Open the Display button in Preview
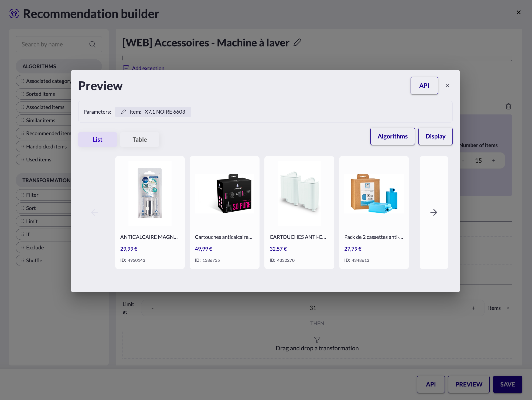Image resolution: width=532 pixels, height=400 pixels. 435,136
